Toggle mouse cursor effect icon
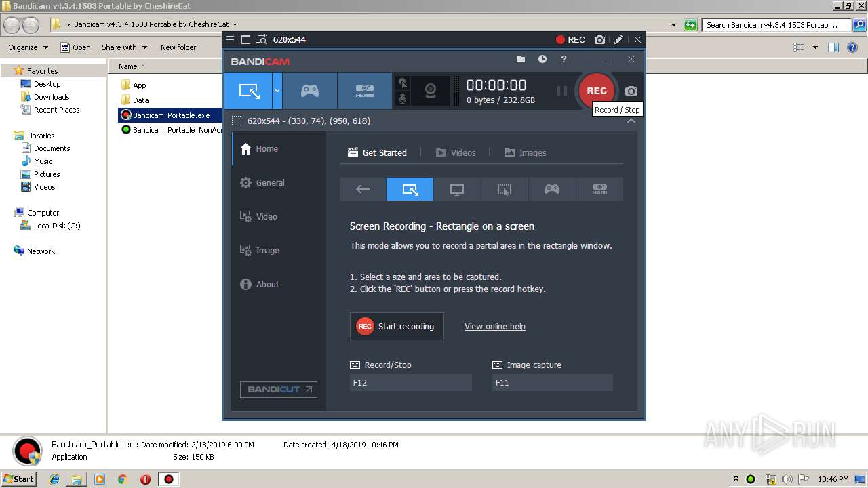868x488 pixels. (403, 83)
